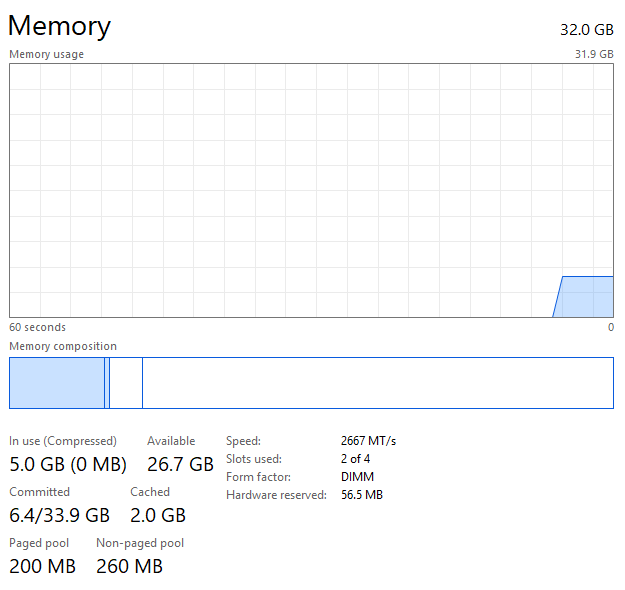Screen dimensions: 625x590
Task: Click the Committed 6.4/33.9 GB value
Action: (59, 515)
